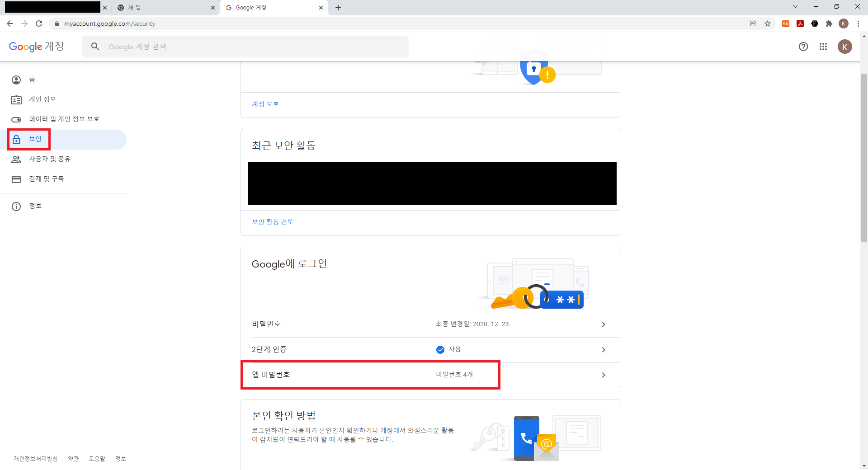868x470 pixels.
Task: Select the 개인 정보 sidebar item
Action: [42, 99]
